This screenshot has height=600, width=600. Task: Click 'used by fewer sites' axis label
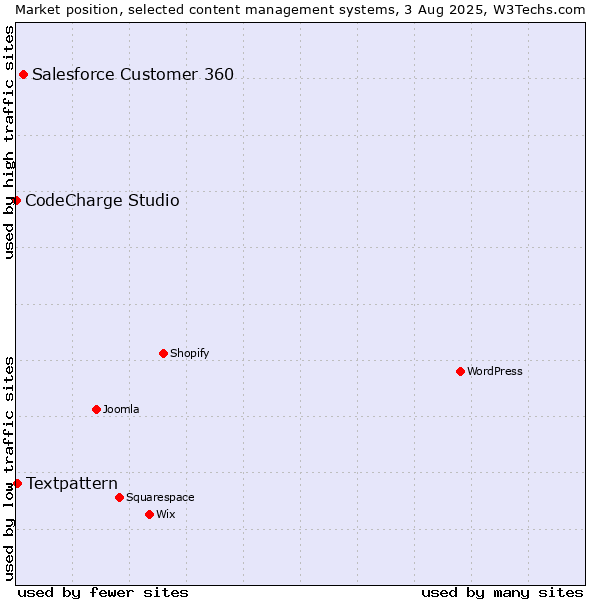103,593
